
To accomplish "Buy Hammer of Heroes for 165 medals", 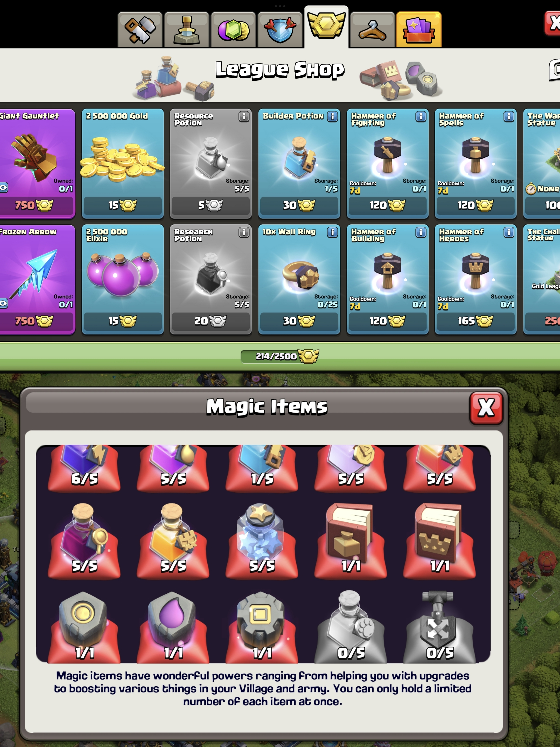I will pyautogui.click(x=475, y=321).
